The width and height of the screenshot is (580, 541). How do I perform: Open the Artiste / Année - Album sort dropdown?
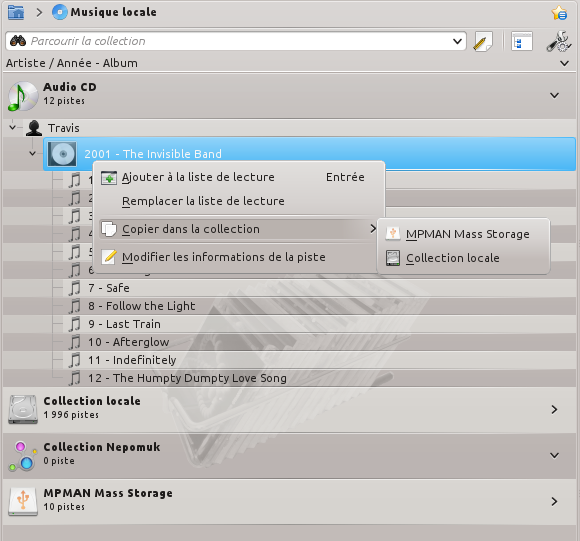pyautogui.click(x=564, y=63)
